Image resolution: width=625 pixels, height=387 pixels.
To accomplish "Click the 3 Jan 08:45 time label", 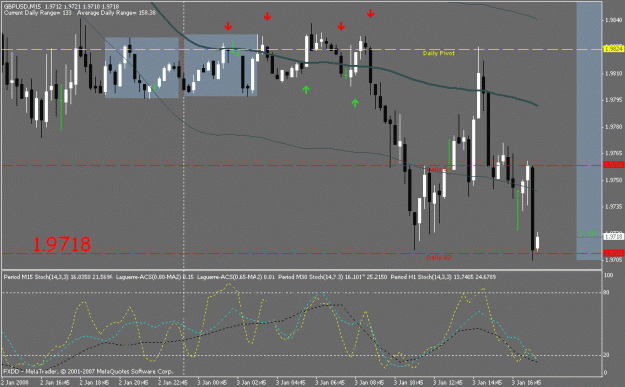I will coord(369,383).
